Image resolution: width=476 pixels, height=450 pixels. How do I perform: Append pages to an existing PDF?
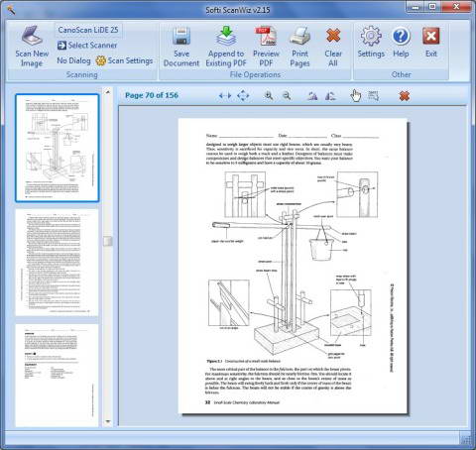click(226, 47)
